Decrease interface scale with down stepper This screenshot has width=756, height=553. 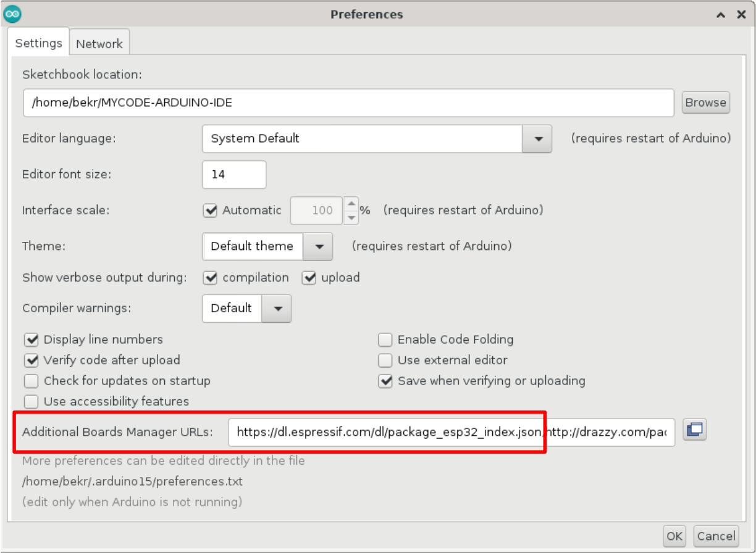351,217
